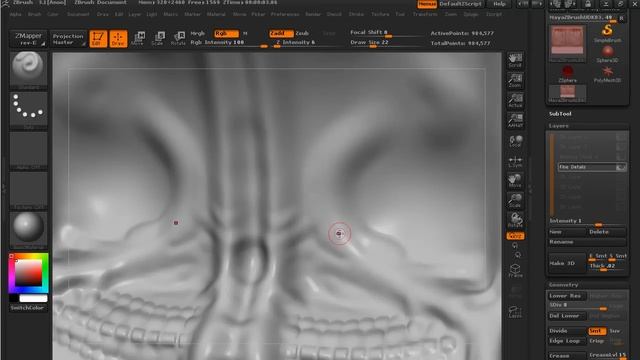
Task: Toggle Local transformations button
Action: click(x=515, y=141)
